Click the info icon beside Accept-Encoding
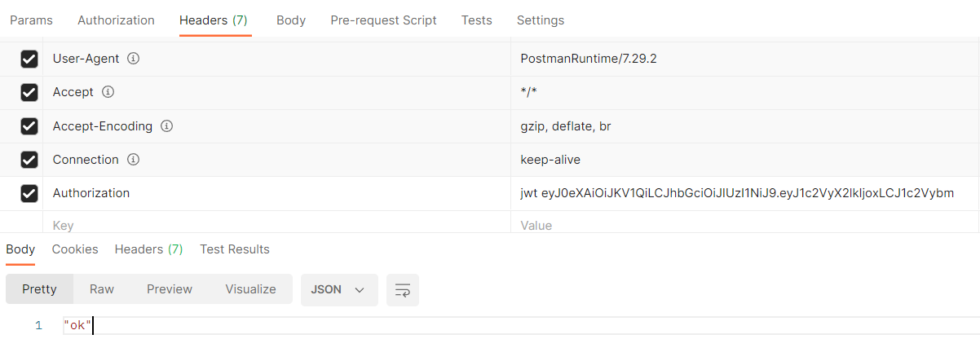This screenshot has width=980, height=339. coord(166,126)
